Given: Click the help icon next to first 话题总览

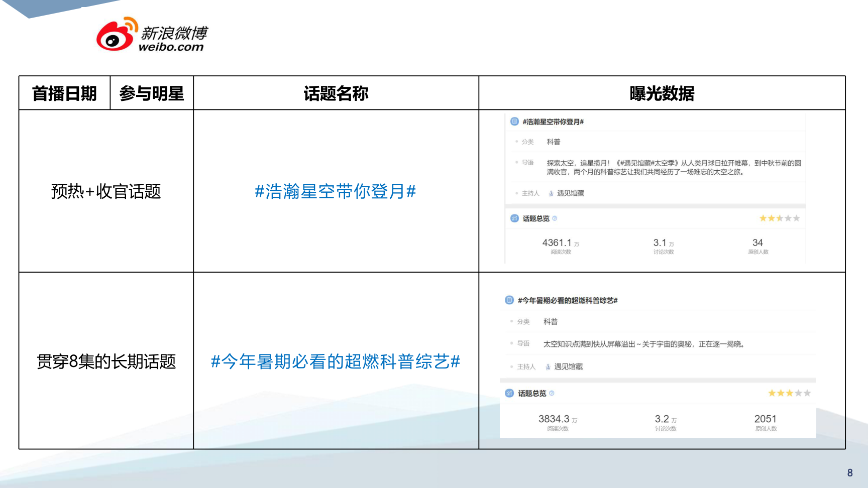Looking at the screenshot, I should tap(555, 218).
